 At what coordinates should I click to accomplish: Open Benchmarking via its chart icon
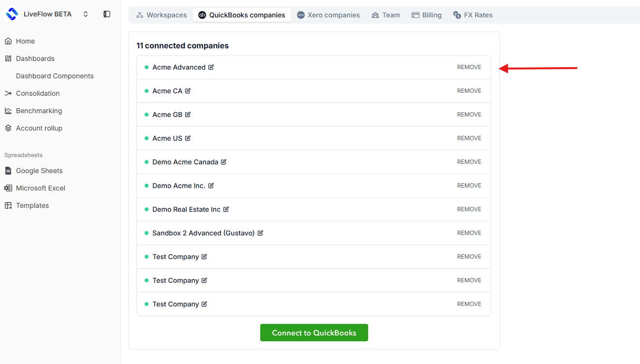tap(8, 111)
